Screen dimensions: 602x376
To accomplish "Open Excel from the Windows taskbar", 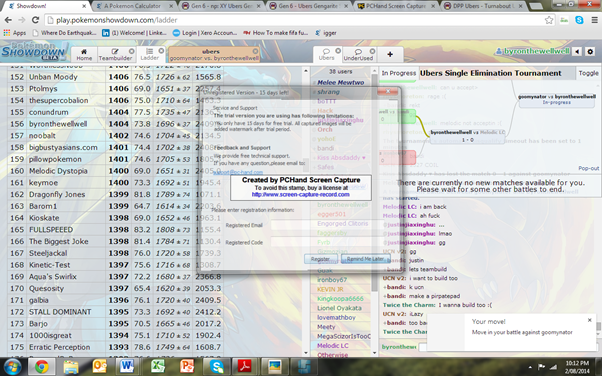I will click(x=158, y=367).
